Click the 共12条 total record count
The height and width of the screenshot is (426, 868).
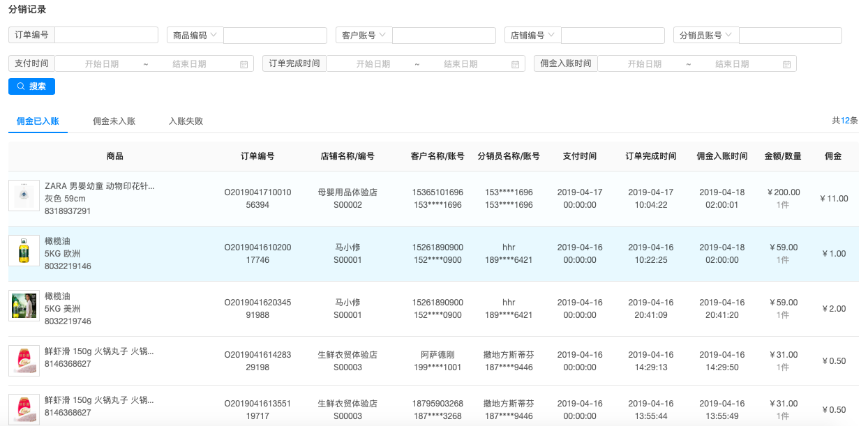(844, 121)
